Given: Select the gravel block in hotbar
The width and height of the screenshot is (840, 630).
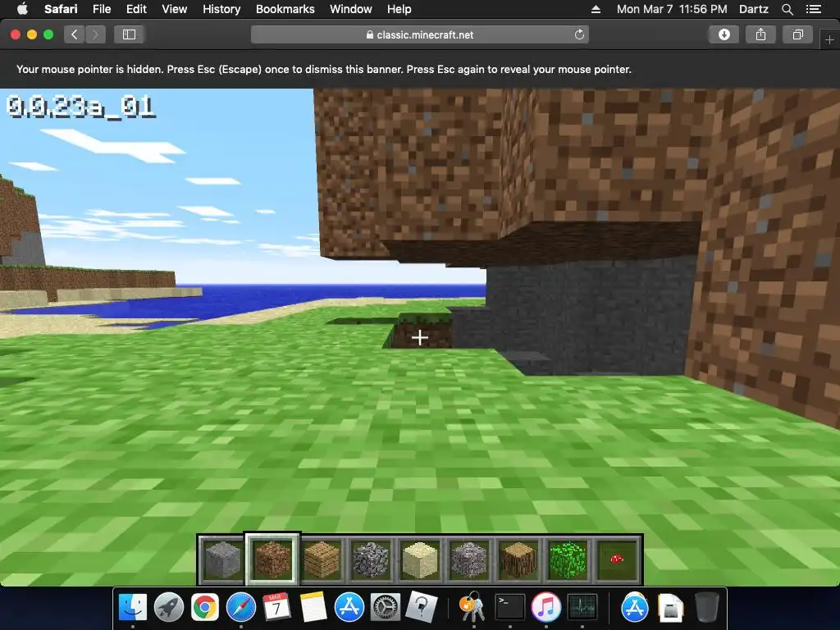Looking at the screenshot, I should 469,559.
